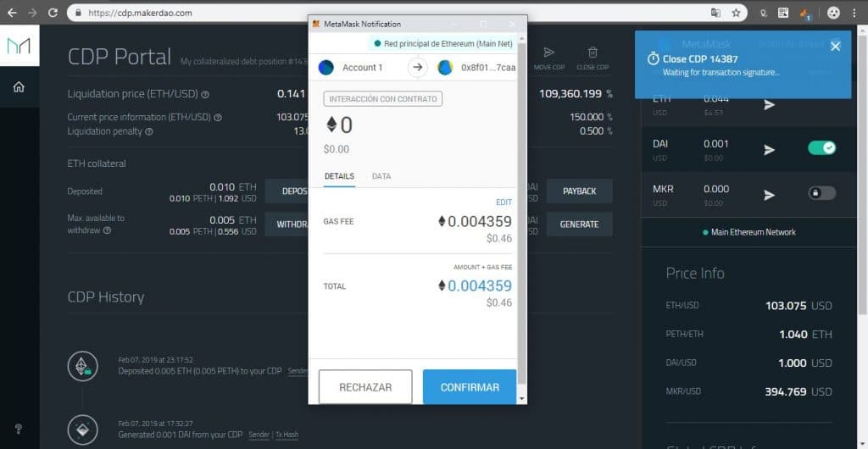
Task: Open the help question mark in the sidebar
Action: [19, 429]
